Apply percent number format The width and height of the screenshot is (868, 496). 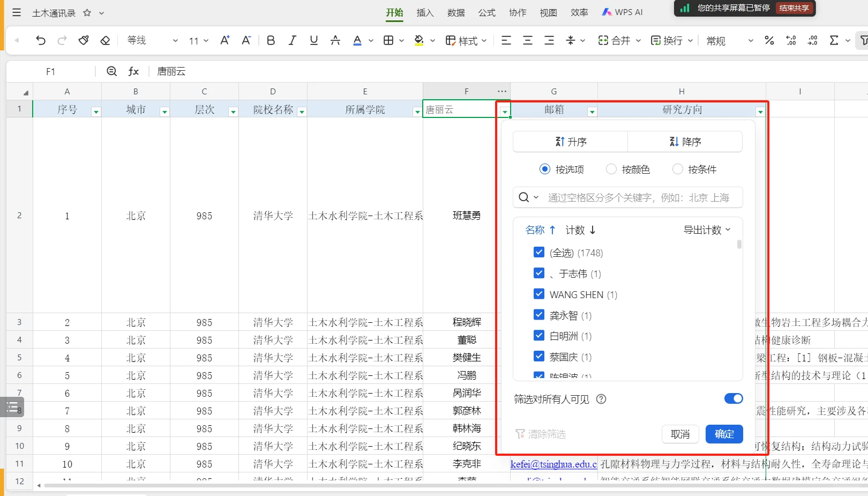click(x=769, y=40)
